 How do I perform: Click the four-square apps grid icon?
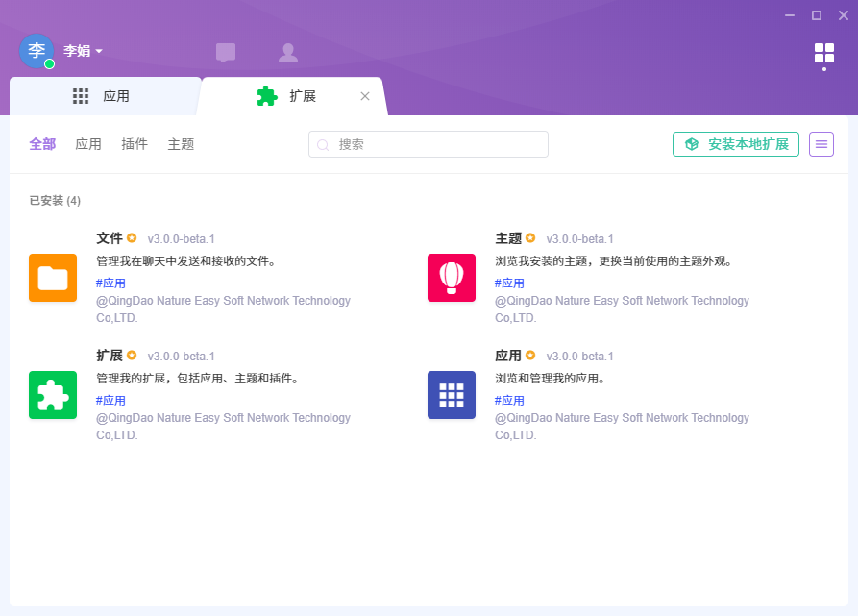pos(823,53)
